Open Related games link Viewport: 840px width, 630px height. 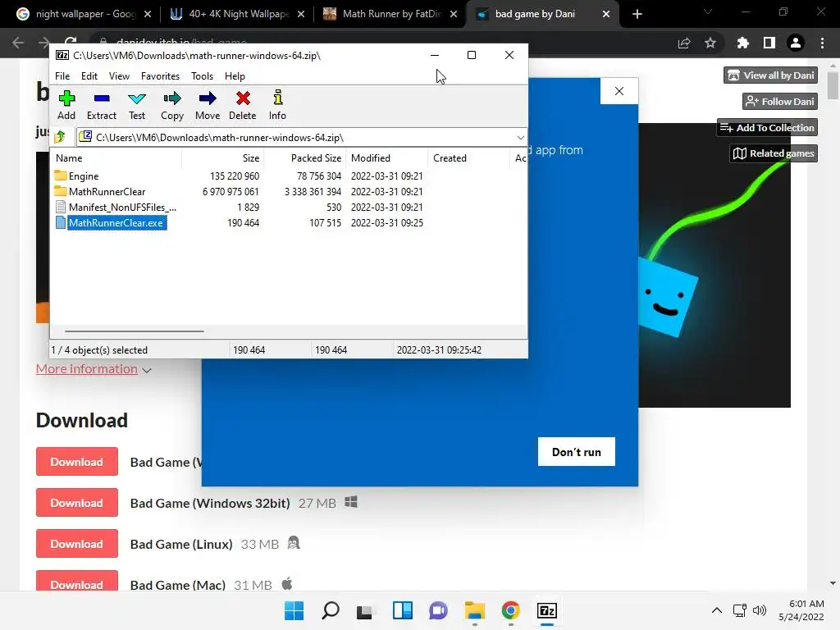(x=774, y=153)
